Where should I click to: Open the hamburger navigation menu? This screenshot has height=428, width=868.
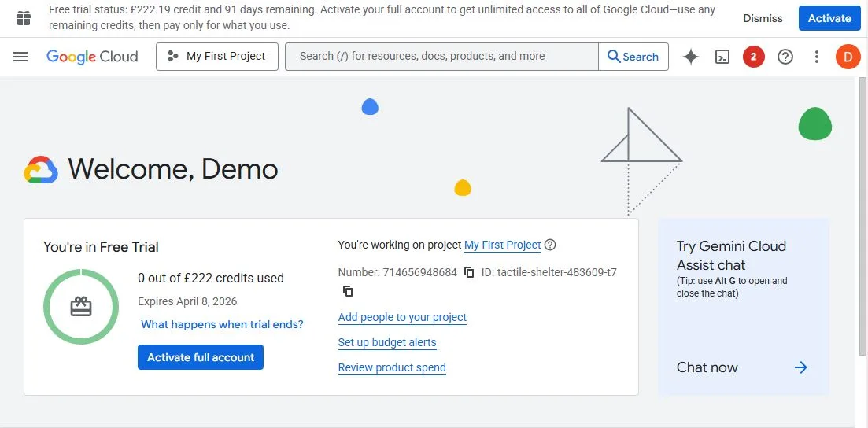click(20, 57)
